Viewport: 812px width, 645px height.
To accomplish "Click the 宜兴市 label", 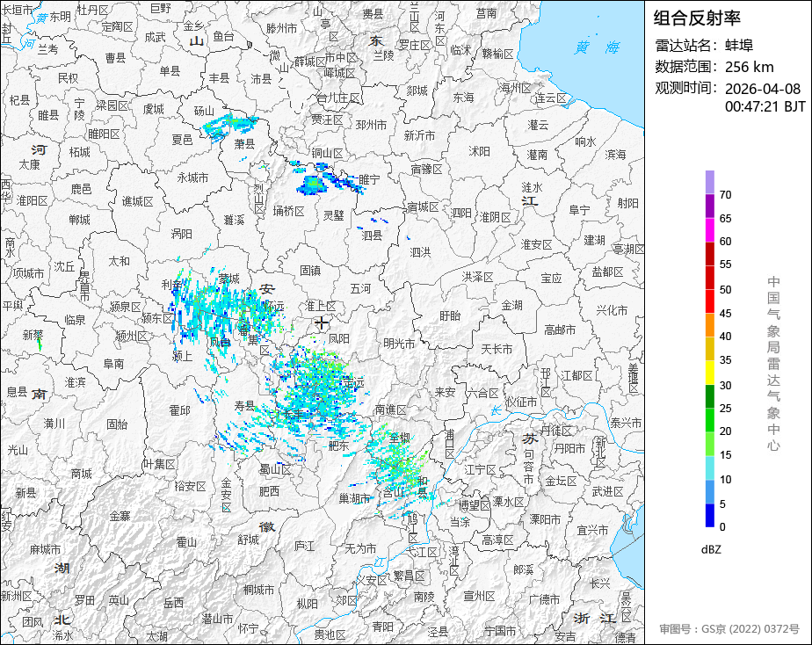I will click(593, 530).
